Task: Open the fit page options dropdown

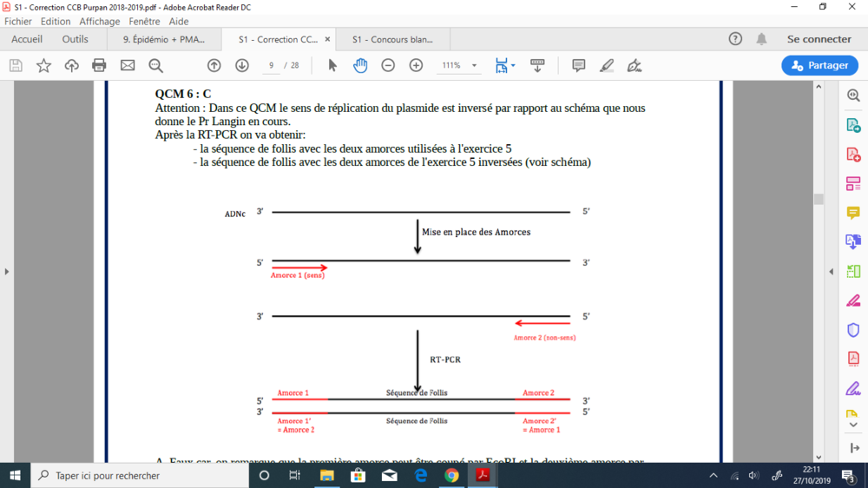Action: [x=504, y=65]
